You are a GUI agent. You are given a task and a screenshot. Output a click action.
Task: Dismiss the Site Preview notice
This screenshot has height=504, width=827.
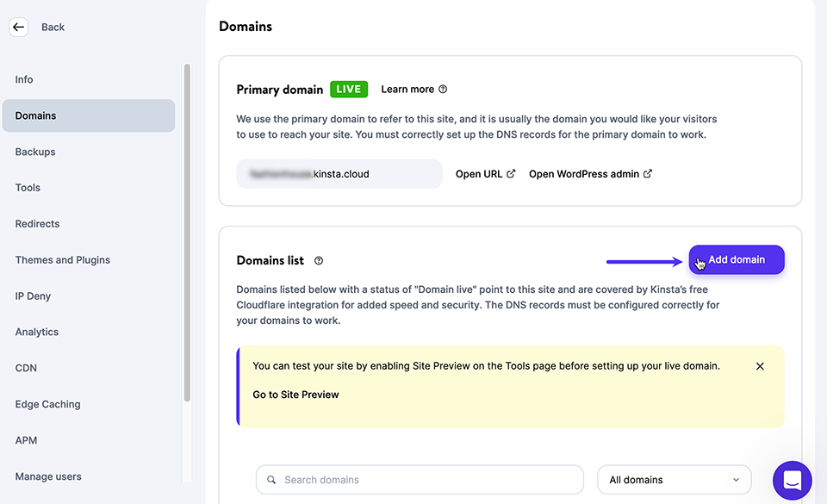760,366
